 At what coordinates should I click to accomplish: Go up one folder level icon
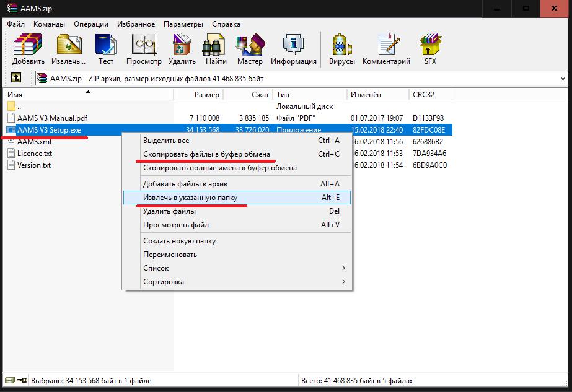point(16,77)
